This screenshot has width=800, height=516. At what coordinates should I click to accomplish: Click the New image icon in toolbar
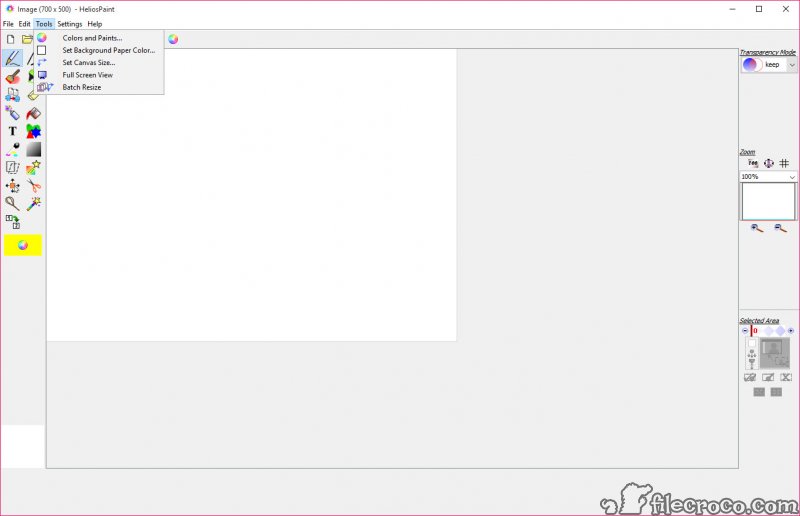point(11,39)
